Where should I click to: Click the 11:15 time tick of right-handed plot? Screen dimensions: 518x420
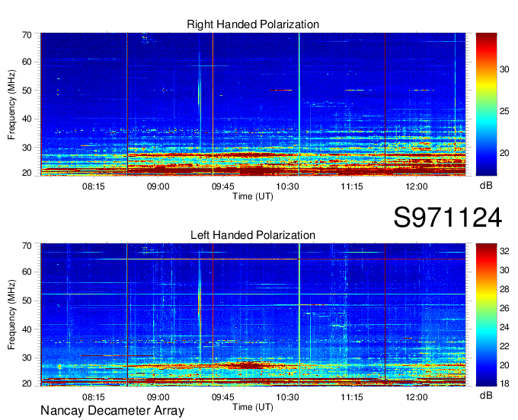[352, 186]
